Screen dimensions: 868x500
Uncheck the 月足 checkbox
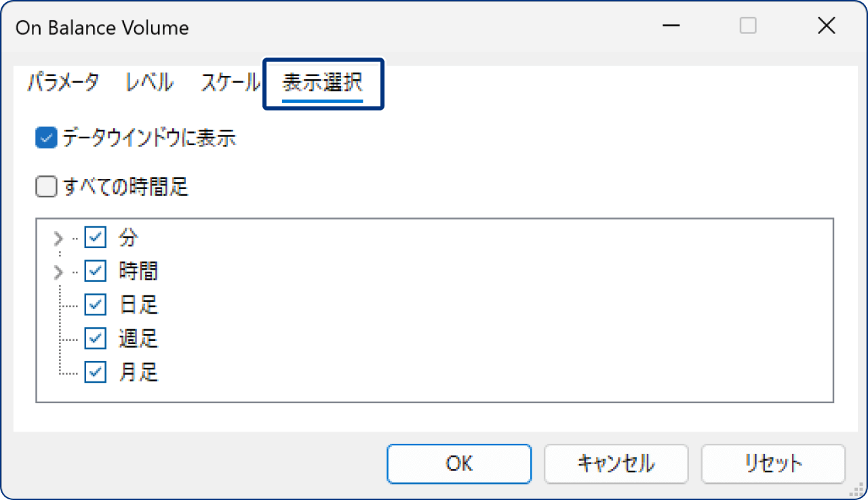95,372
